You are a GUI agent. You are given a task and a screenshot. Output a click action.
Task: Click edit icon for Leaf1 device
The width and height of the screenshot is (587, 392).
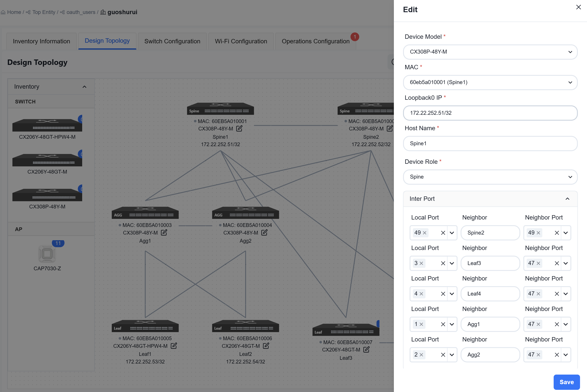tap(174, 346)
